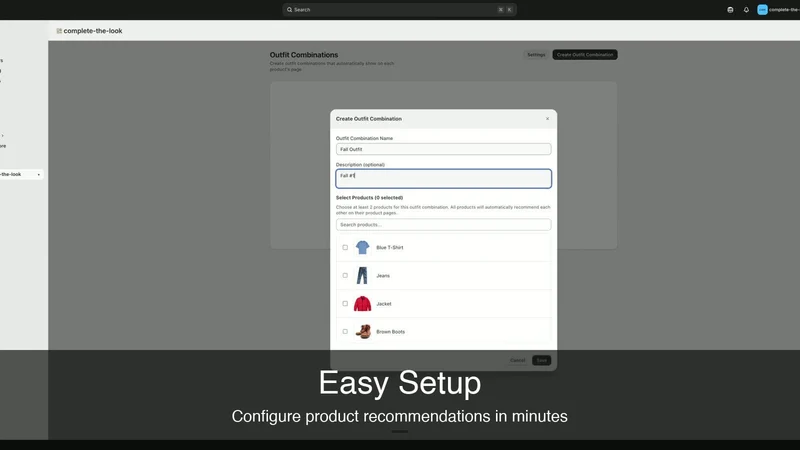This screenshot has width=800, height=450.
Task: Click the "Brown Boots" product name
Action: [390, 332]
